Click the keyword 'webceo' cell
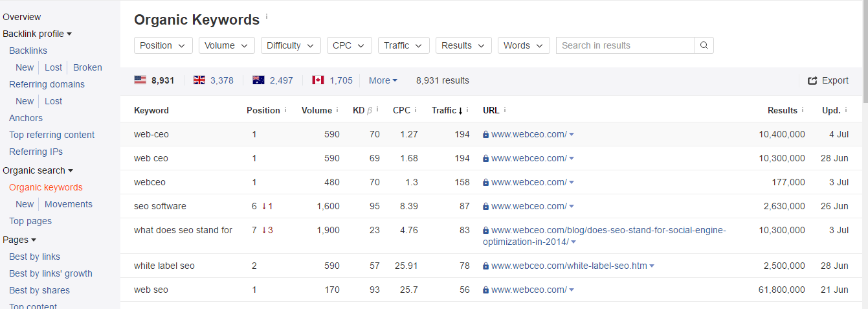The image size is (868, 309). click(x=150, y=182)
